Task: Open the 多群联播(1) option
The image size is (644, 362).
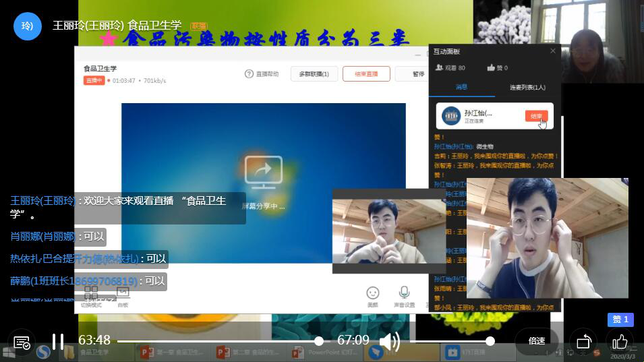Action: click(x=314, y=74)
